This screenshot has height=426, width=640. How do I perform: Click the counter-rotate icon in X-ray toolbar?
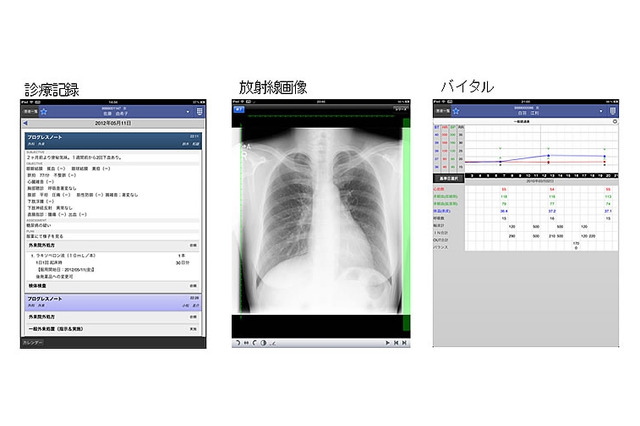tap(255, 343)
